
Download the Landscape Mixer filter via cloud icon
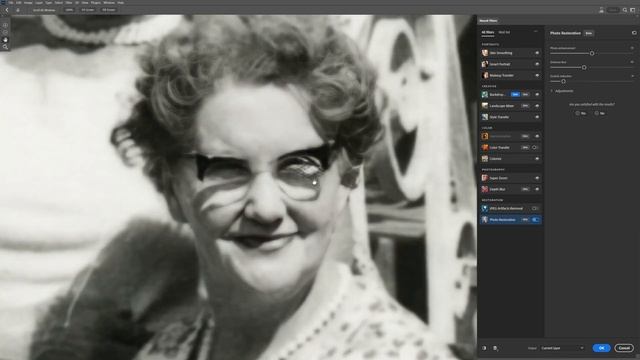(537, 106)
